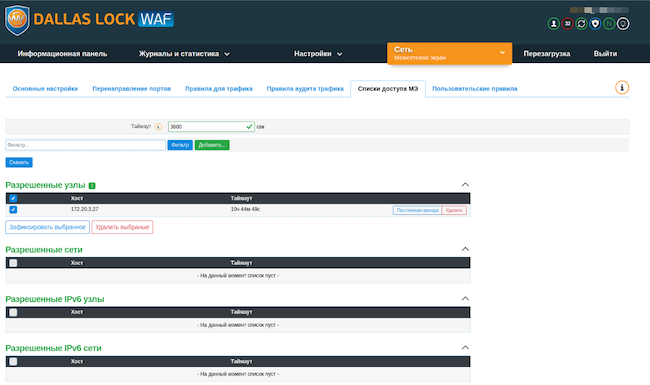This screenshot has height=385, width=650.
Task: Open the Журналы и статистика dropdown menu
Action: (184, 54)
